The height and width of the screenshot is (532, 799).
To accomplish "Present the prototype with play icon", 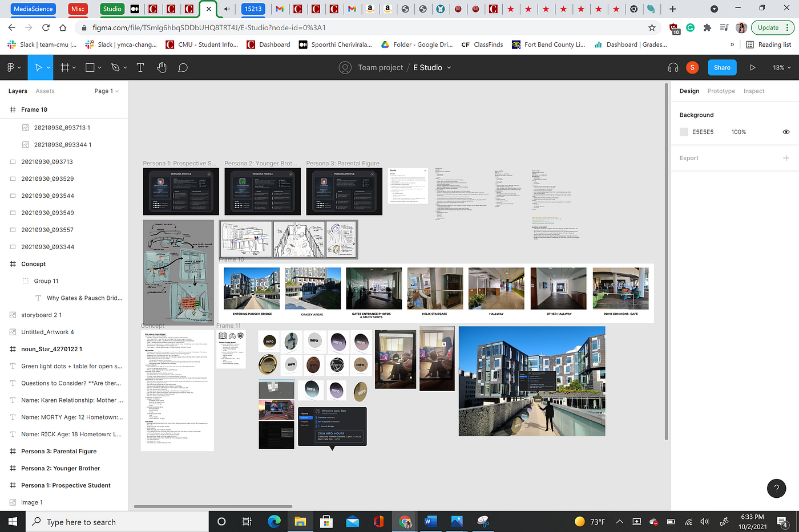I will click(x=753, y=67).
